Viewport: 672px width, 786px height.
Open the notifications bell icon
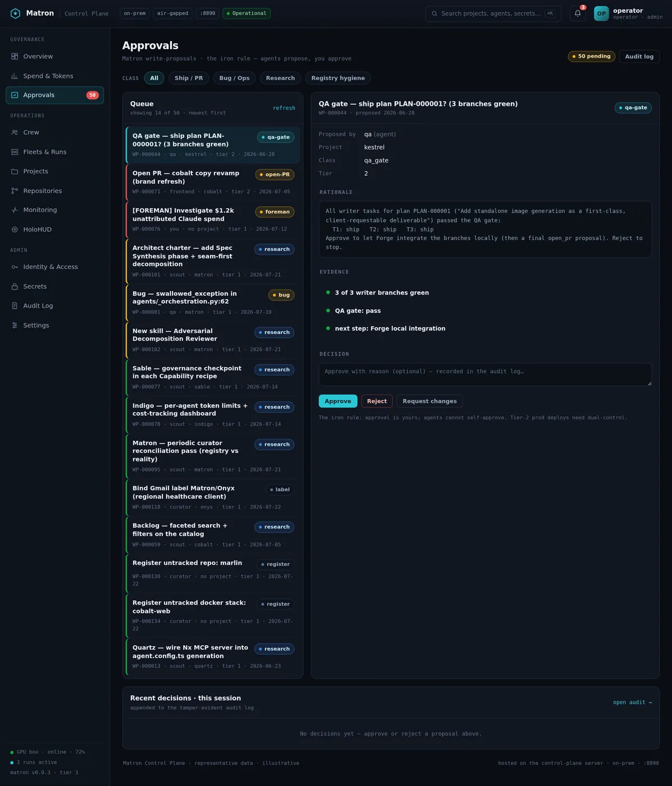(x=577, y=13)
